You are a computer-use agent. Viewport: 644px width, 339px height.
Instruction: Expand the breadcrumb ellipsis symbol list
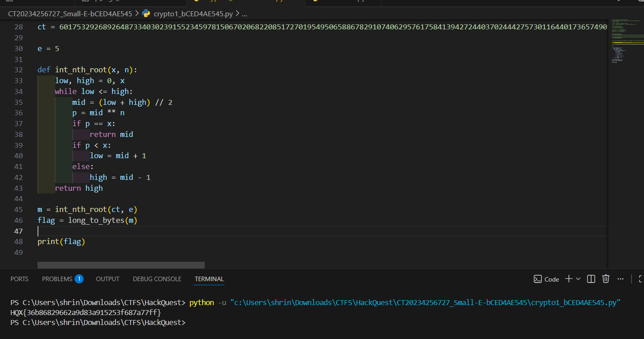[x=244, y=14]
